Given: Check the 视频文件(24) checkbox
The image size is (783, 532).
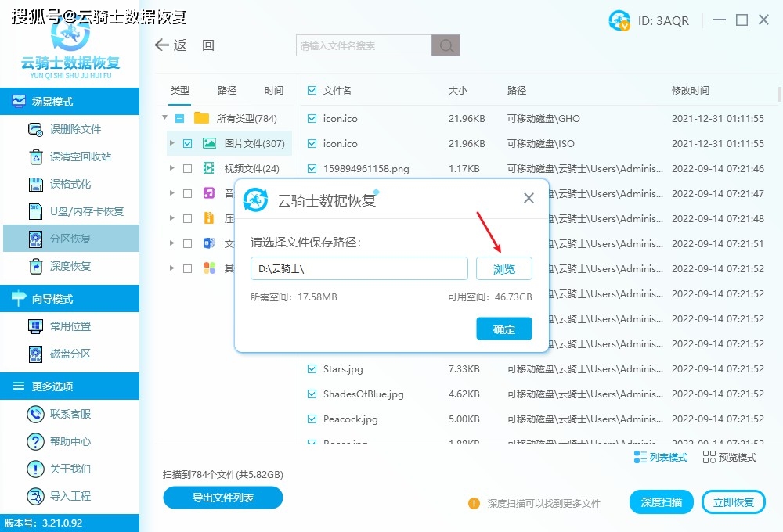Looking at the screenshot, I should pyautogui.click(x=187, y=168).
